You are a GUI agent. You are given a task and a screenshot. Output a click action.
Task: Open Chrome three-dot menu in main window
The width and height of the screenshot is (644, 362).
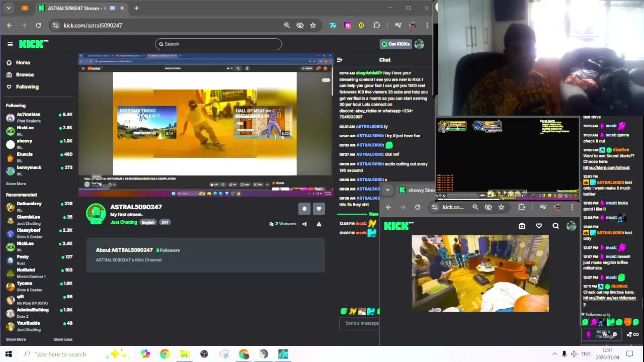pos(427,25)
